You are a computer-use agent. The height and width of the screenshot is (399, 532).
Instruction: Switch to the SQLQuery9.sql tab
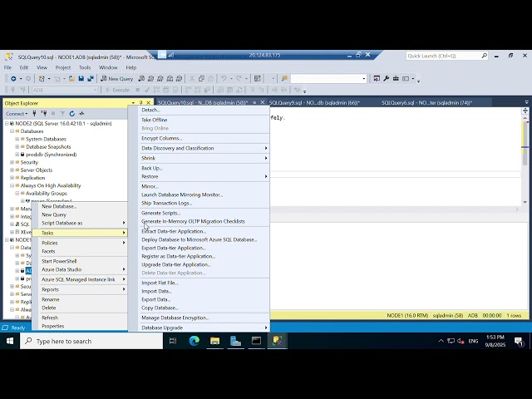[x=314, y=102]
